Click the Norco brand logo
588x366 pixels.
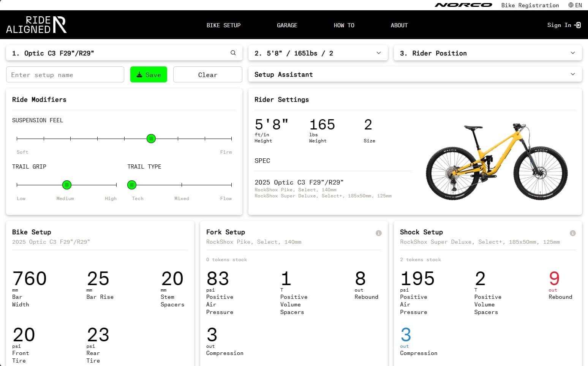tap(463, 5)
